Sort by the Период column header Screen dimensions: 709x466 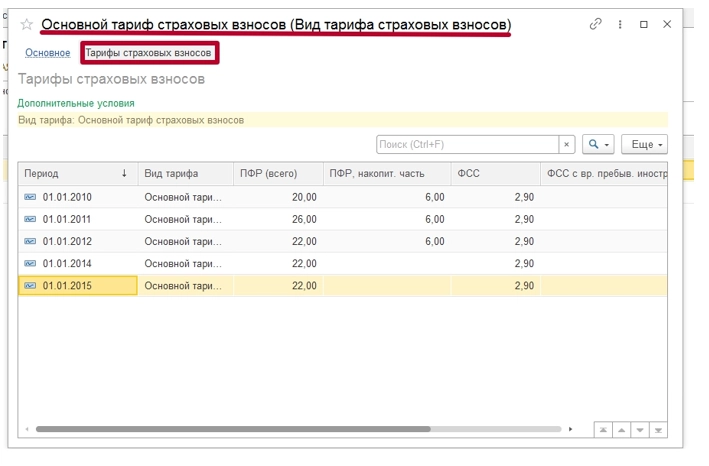point(78,174)
